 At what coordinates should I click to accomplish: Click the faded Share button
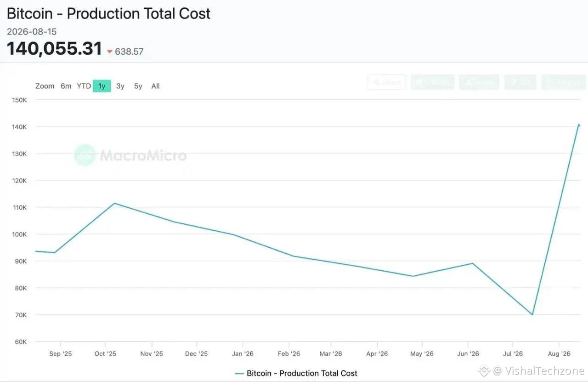pos(386,82)
